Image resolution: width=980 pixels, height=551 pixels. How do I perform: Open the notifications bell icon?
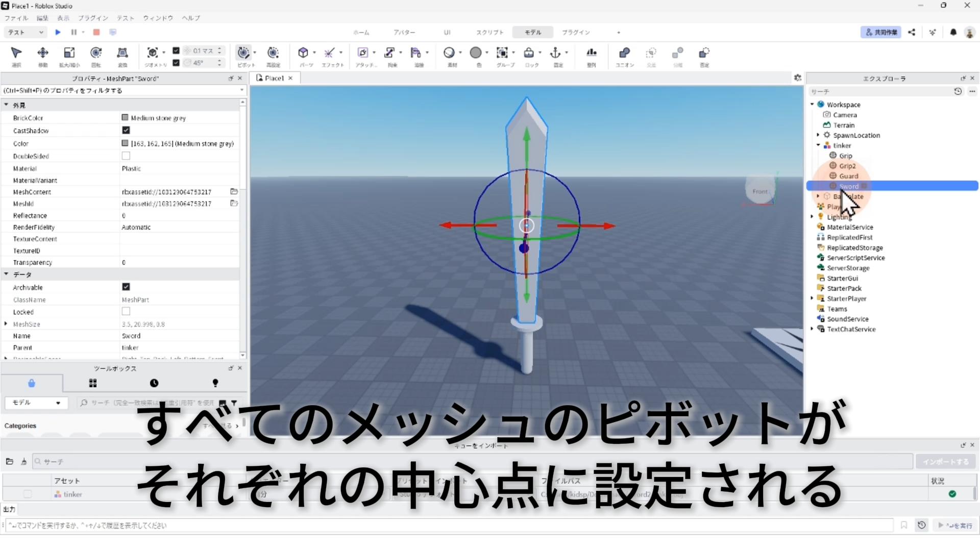tap(953, 32)
